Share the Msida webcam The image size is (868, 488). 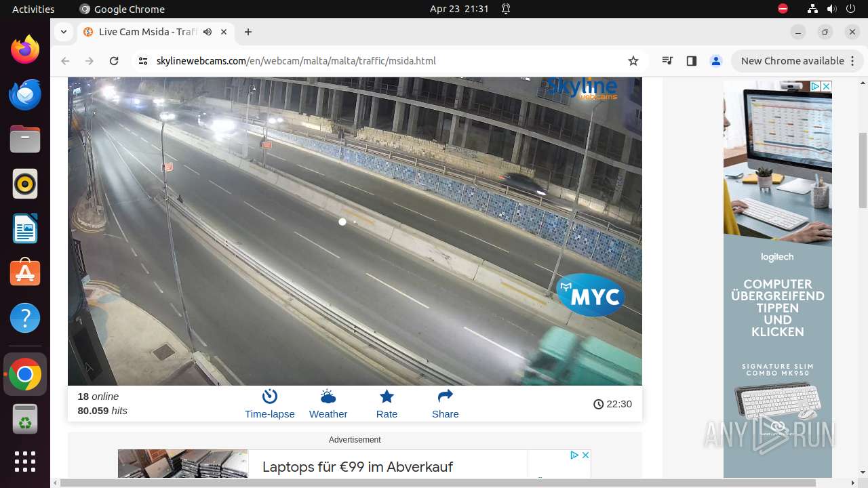[x=445, y=404]
